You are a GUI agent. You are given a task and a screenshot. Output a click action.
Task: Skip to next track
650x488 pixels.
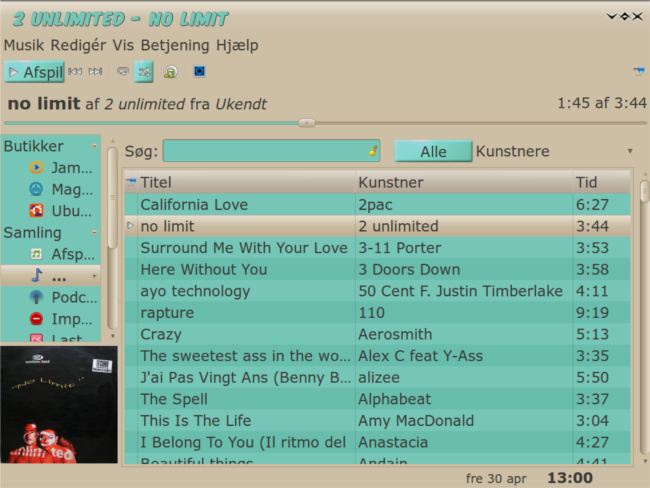click(95, 72)
